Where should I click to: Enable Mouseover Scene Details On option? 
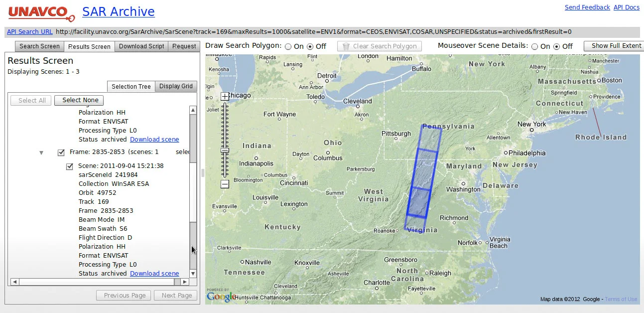click(x=534, y=46)
